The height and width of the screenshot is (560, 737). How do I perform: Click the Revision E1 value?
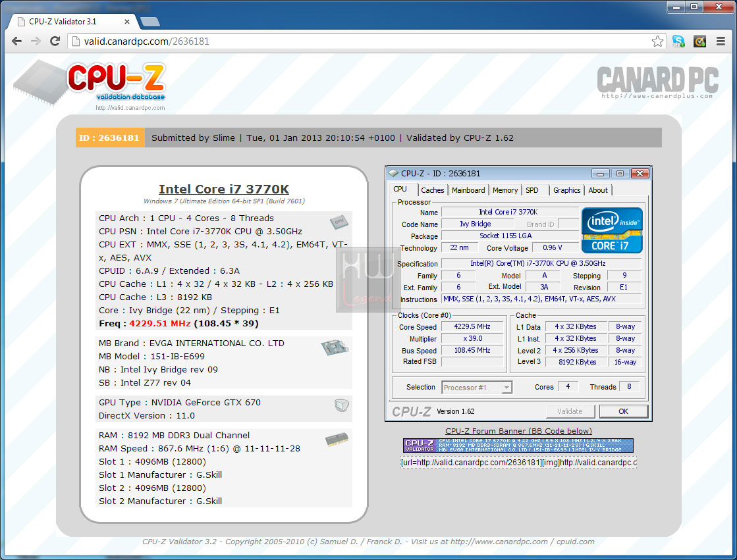click(624, 287)
